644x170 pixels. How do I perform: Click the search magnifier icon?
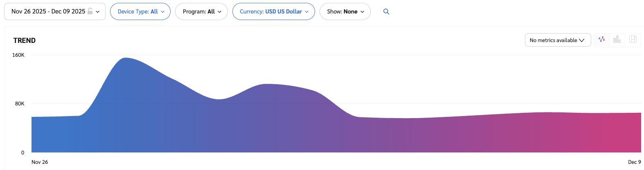click(386, 11)
